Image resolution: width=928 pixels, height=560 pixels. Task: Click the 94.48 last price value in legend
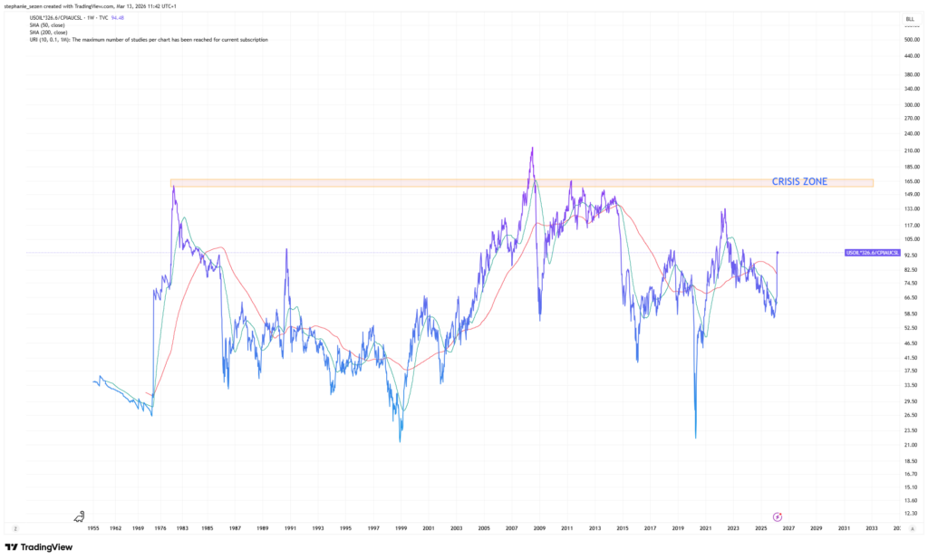pyautogui.click(x=117, y=18)
